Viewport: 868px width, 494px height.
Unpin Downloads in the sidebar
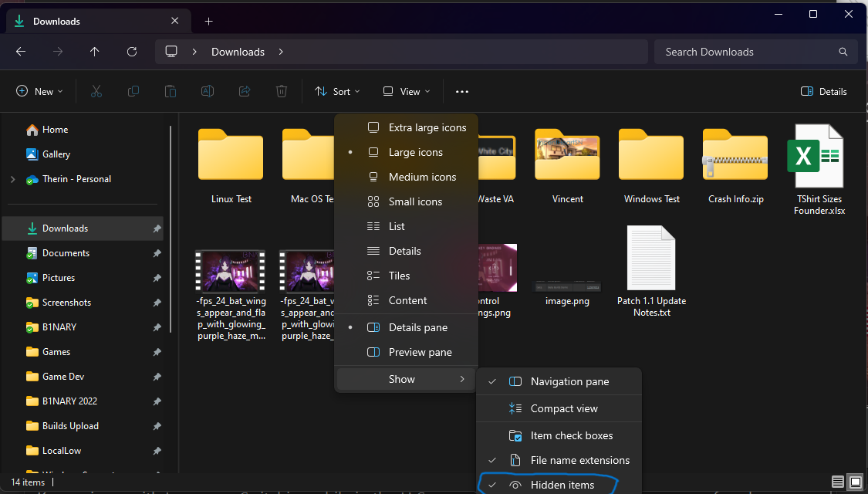(x=157, y=228)
